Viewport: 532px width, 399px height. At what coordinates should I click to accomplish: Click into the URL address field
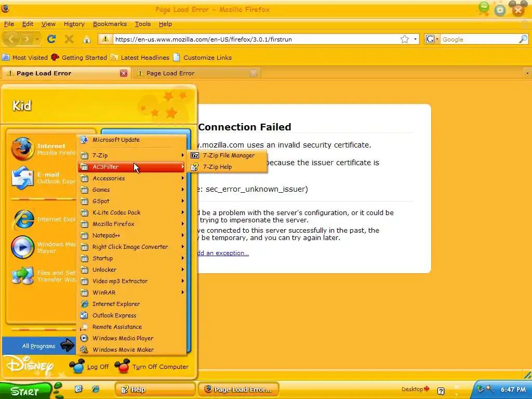256,39
